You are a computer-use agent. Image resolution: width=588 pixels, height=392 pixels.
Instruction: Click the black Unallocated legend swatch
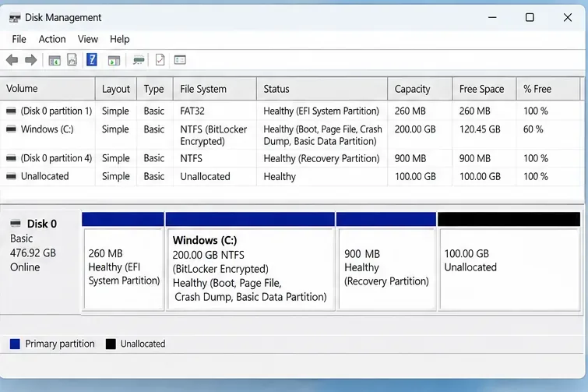point(111,344)
